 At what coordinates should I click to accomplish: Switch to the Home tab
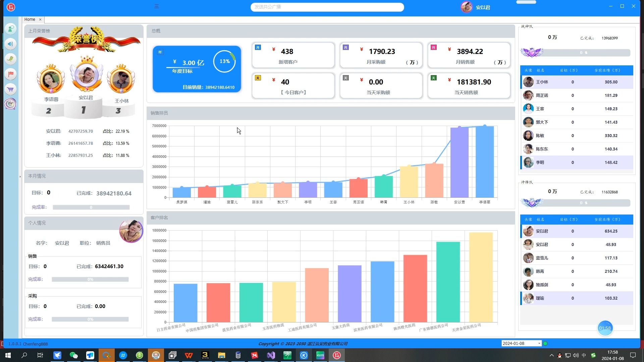click(x=30, y=19)
